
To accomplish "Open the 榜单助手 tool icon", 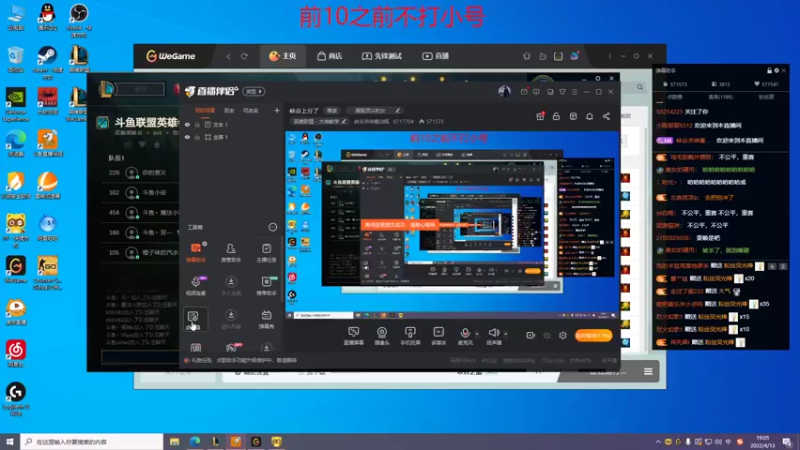I will pos(266,285).
